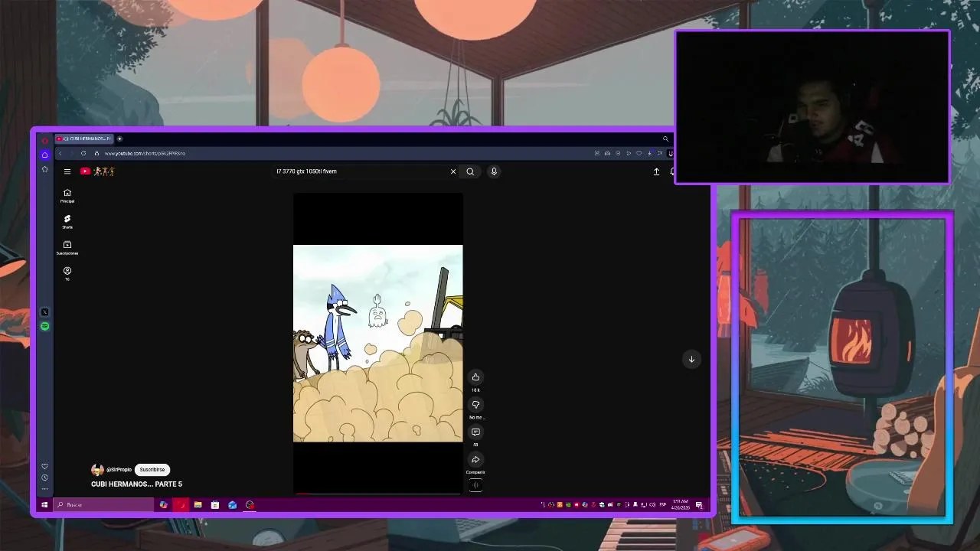This screenshot has width=980, height=551.
Task: Open the Tú profile sidebar item
Action: [x=67, y=273]
